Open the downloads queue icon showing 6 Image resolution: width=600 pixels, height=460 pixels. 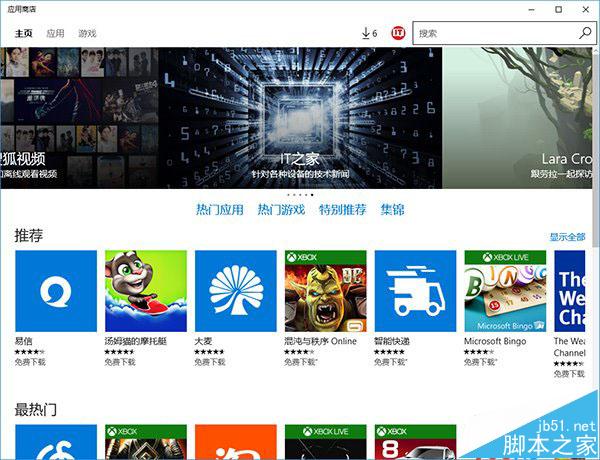click(x=369, y=33)
